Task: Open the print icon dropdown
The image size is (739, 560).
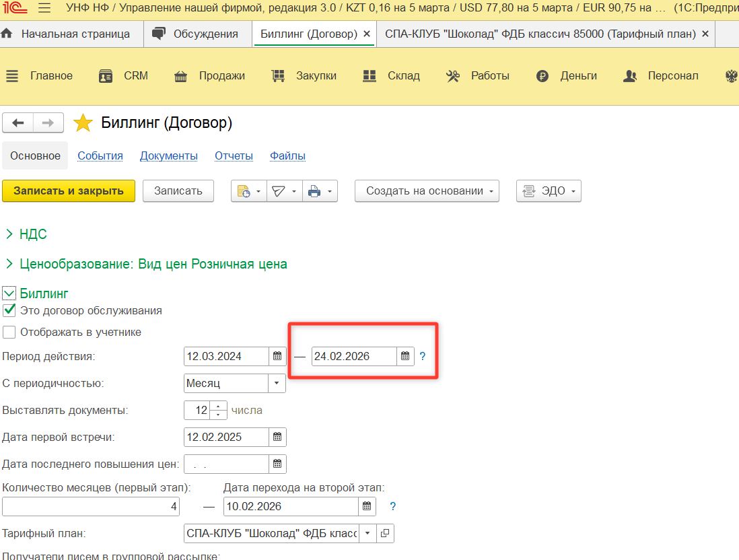Action: tap(320, 191)
